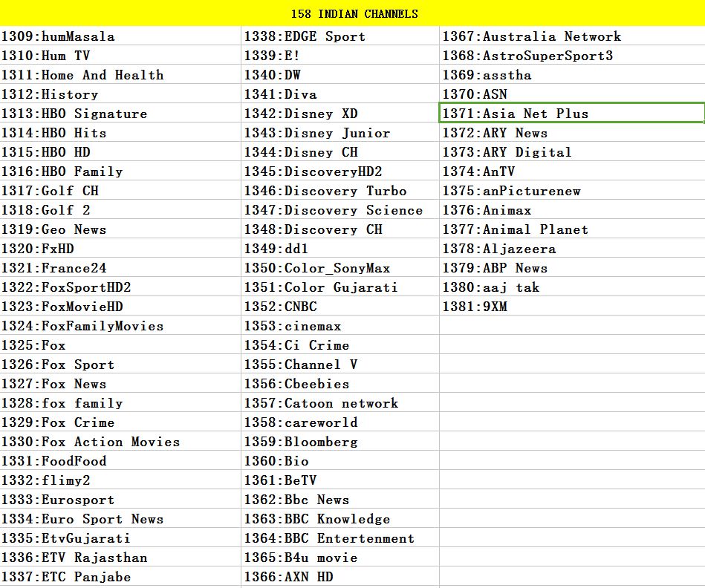Screen dimensions: 705x588
Task: Click cell '1381:9XM'
Action: point(572,307)
